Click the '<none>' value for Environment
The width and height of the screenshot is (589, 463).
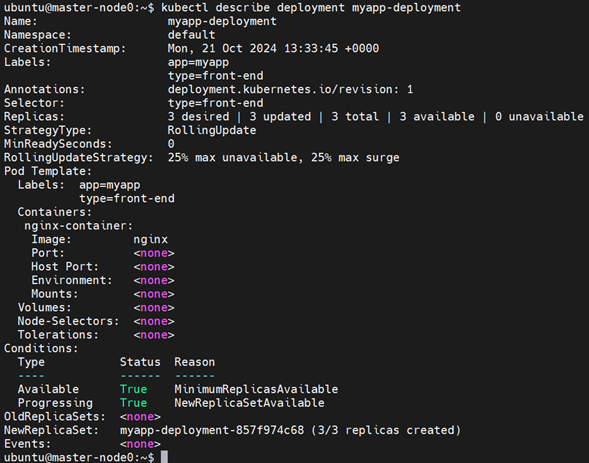(154, 281)
